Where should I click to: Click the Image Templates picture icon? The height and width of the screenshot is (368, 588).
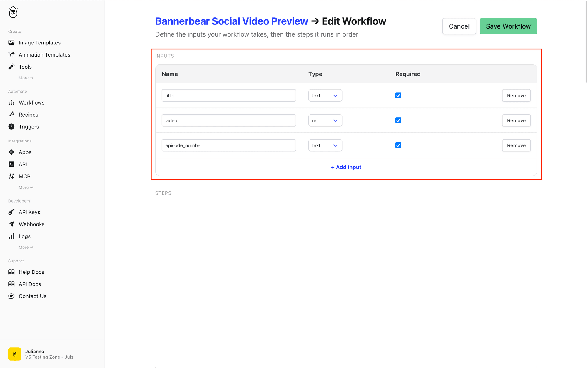(11, 43)
